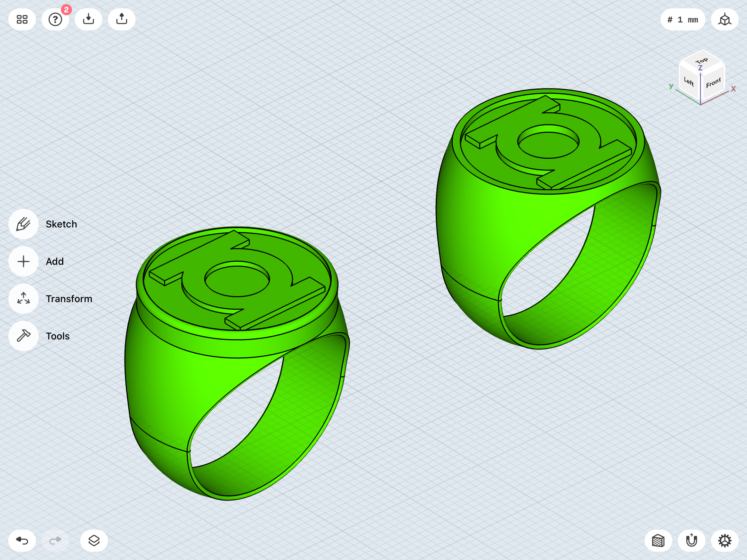Open the Transform menu label

pos(69,299)
